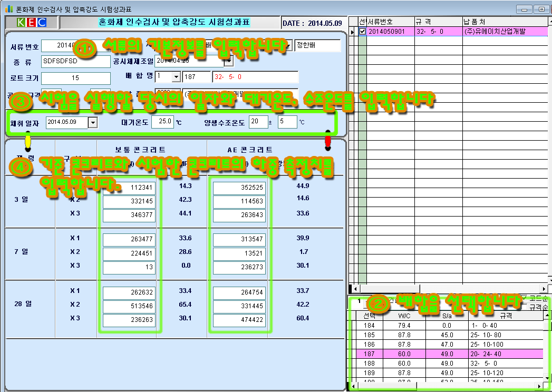
Task: Click the KEC logo
Action: click(x=31, y=23)
